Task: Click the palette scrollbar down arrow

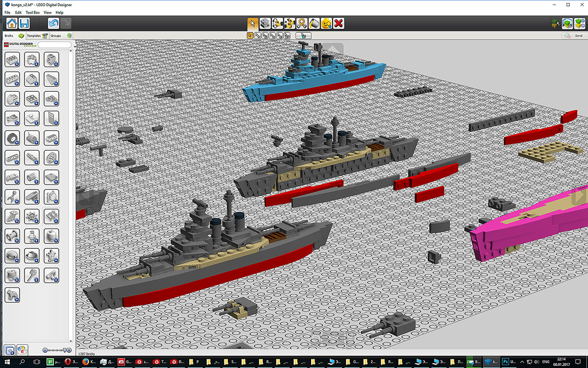Action: [71, 341]
